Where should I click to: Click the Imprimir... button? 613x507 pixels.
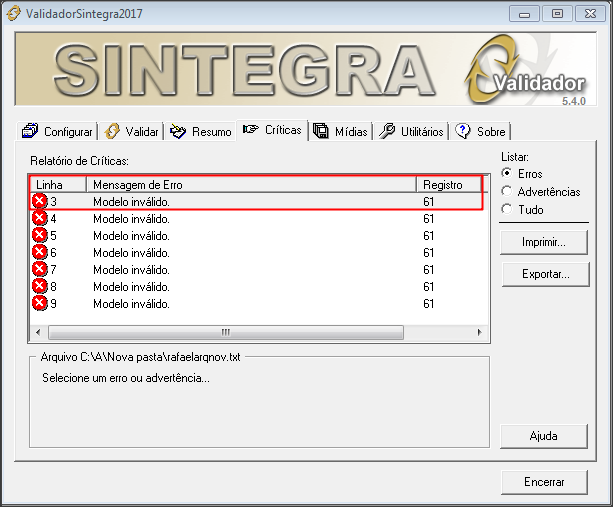coord(544,242)
